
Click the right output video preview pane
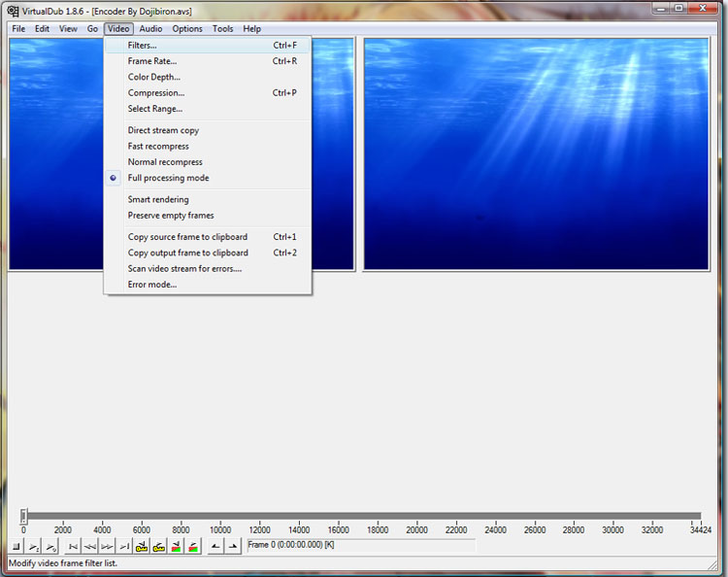541,153
